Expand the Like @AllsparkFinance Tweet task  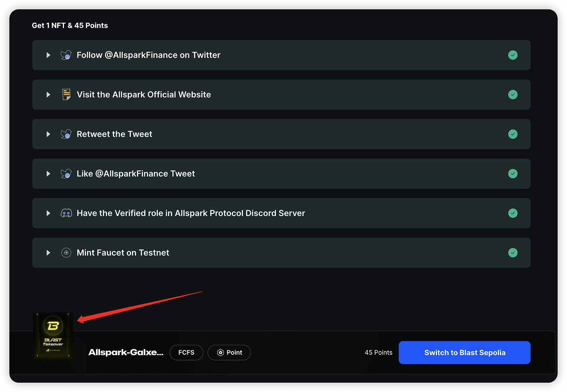click(x=48, y=174)
